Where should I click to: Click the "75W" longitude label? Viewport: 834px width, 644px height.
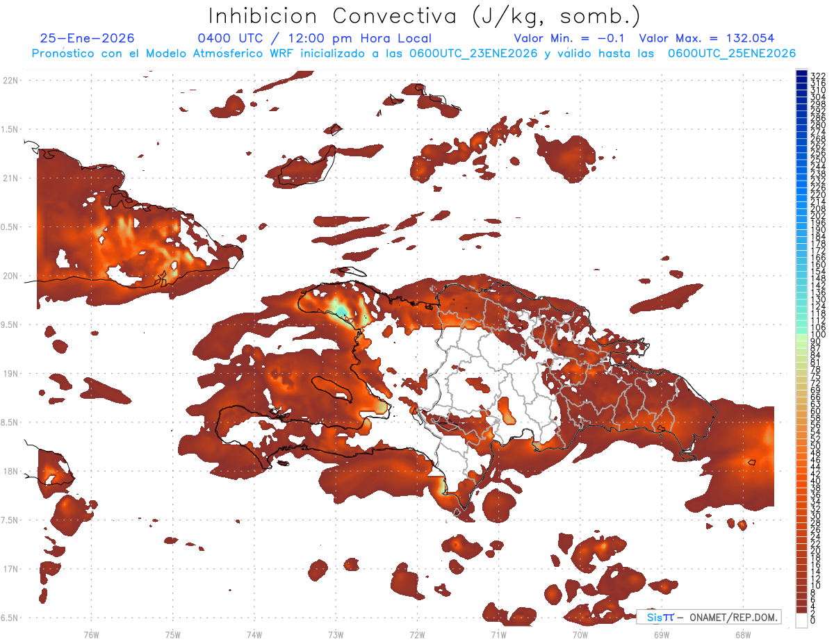(172, 634)
